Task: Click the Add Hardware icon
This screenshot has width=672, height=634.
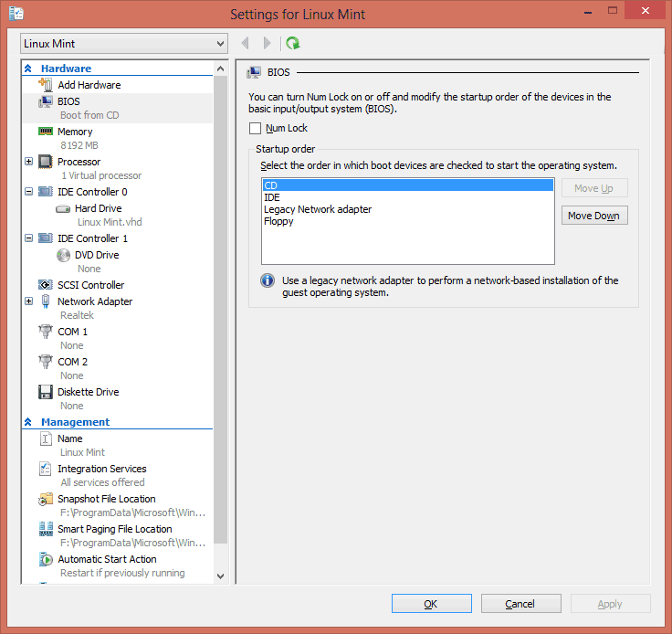Action: [x=46, y=85]
